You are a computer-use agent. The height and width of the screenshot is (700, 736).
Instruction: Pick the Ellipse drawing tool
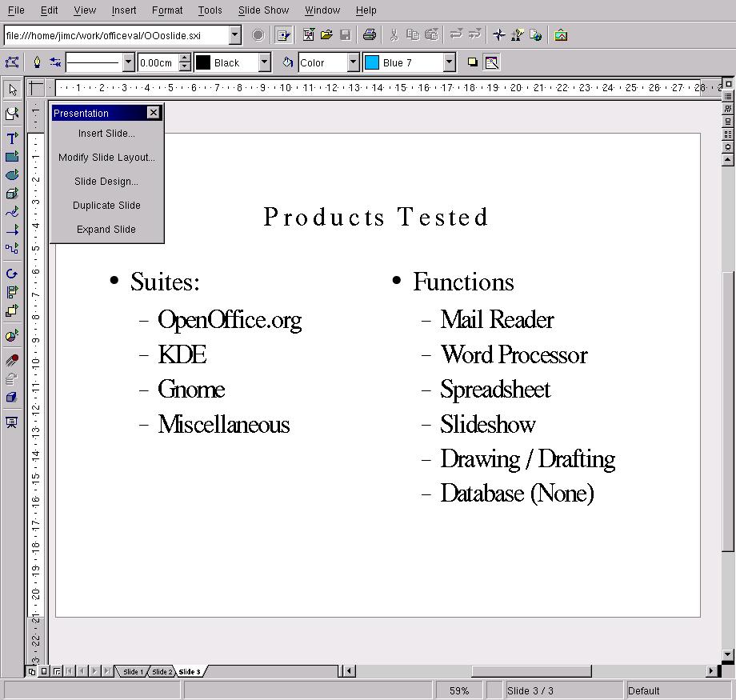[x=12, y=175]
